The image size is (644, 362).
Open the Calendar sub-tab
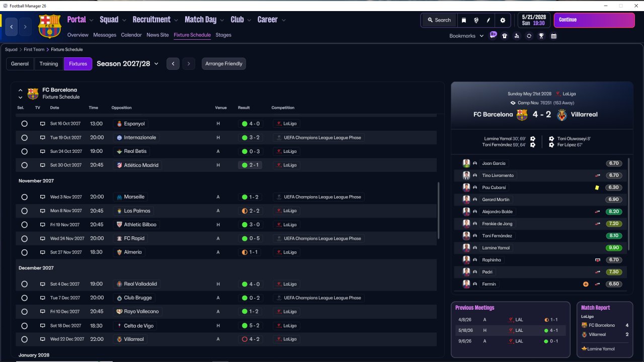point(131,35)
